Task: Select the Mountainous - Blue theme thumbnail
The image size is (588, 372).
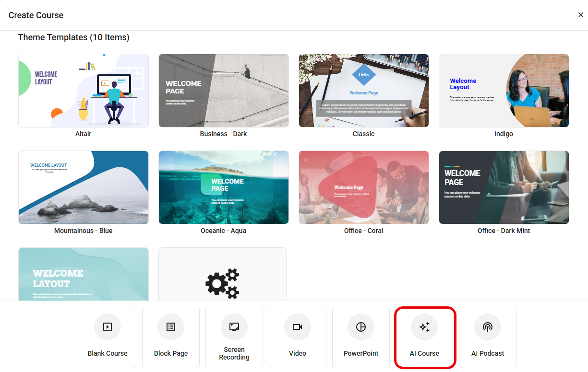Action: (84, 187)
